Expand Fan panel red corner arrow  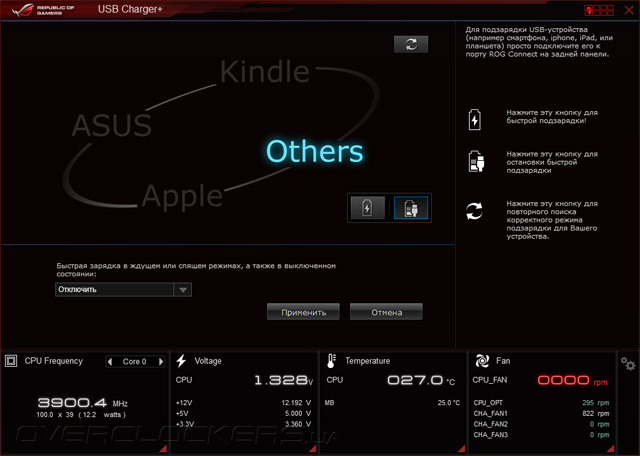tap(611, 449)
